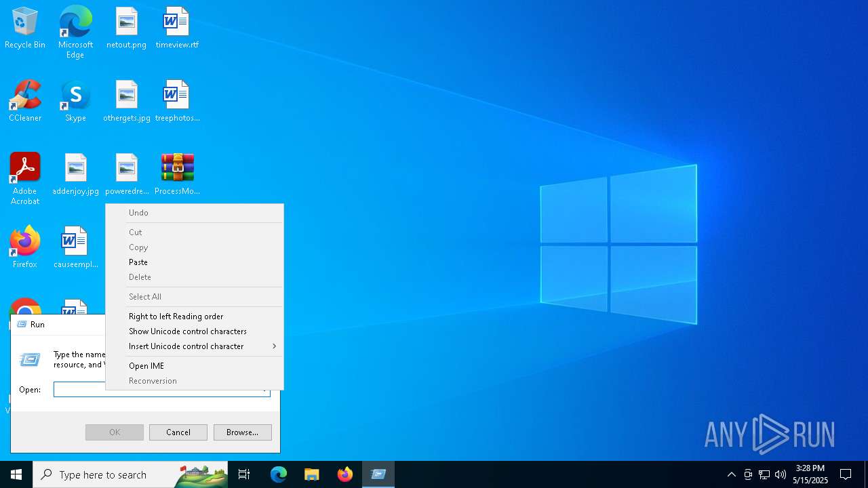This screenshot has height=488, width=868.
Task: Select the addenjoy.jpg file icon
Action: (x=75, y=175)
